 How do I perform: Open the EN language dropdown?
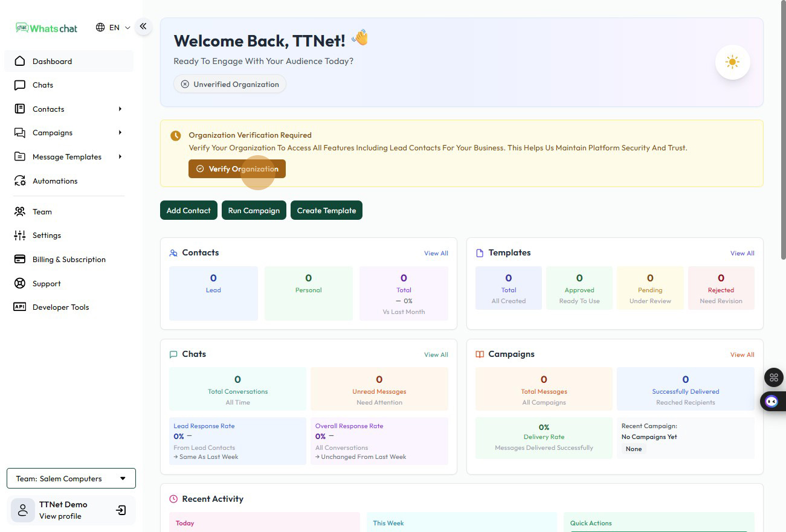point(113,28)
